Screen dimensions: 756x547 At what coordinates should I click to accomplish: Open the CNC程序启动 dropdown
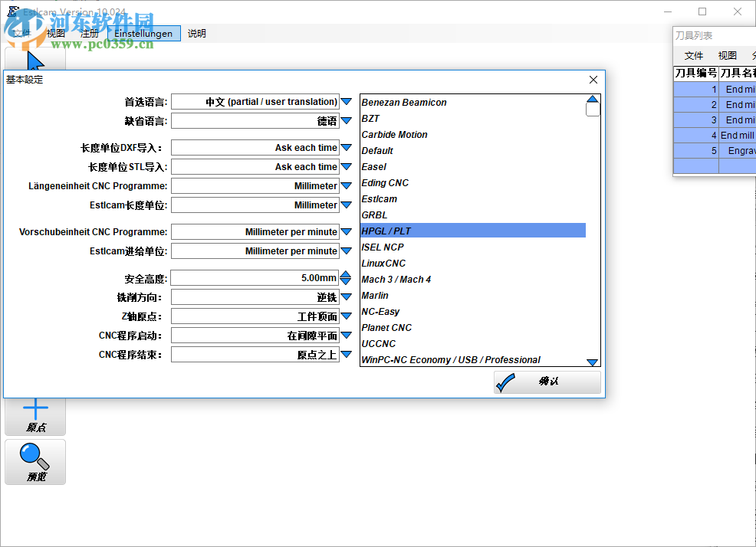(346, 336)
